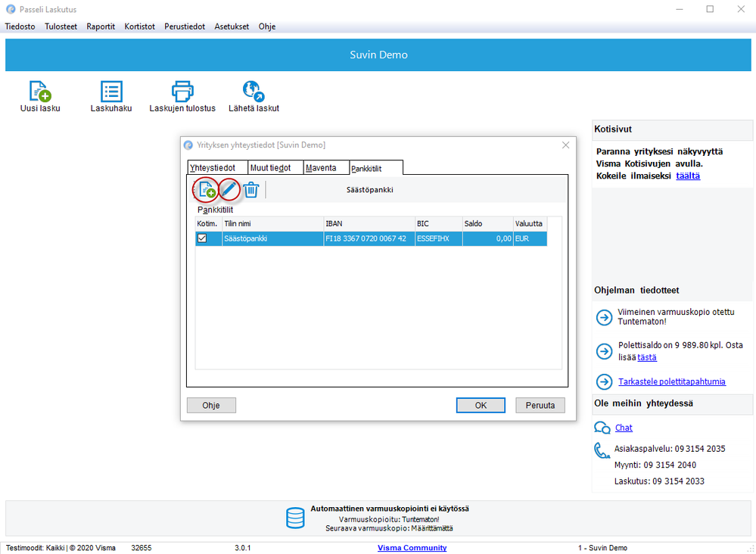Click the database backup icon in the bottom panel

tap(295, 518)
